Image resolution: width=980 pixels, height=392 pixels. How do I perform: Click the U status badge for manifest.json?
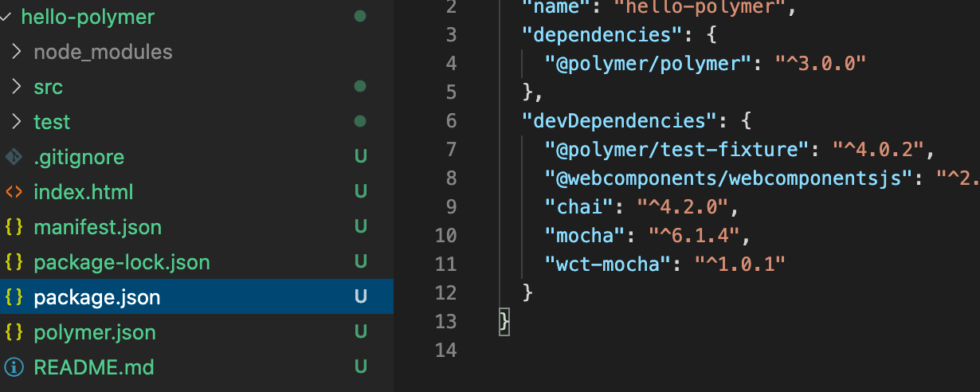coord(360,227)
